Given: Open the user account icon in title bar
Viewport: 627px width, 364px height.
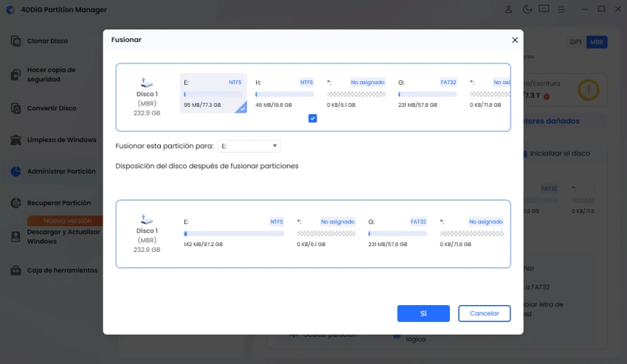Looking at the screenshot, I should pos(508,9).
